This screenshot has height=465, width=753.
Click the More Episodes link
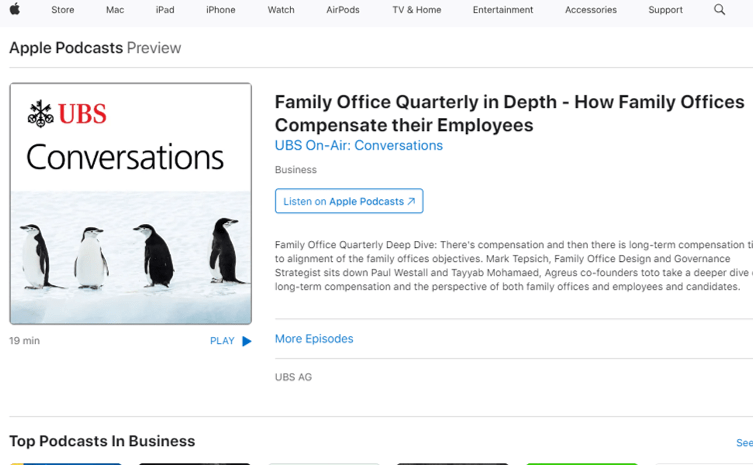click(x=314, y=339)
